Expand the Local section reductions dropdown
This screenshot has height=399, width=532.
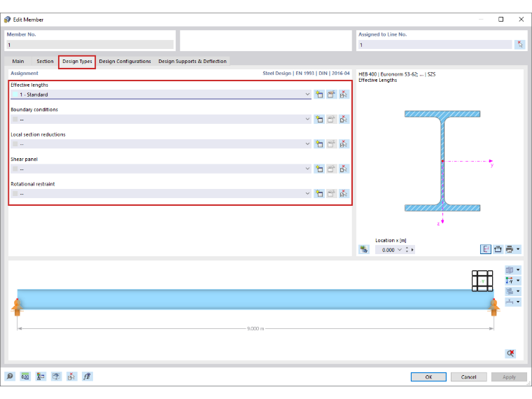tap(307, 144)
